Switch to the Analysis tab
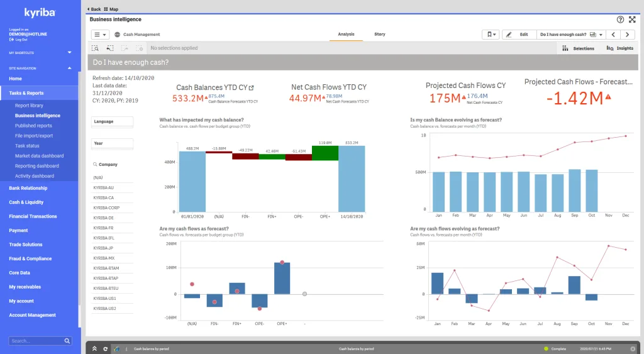 [x=347, y=34]
